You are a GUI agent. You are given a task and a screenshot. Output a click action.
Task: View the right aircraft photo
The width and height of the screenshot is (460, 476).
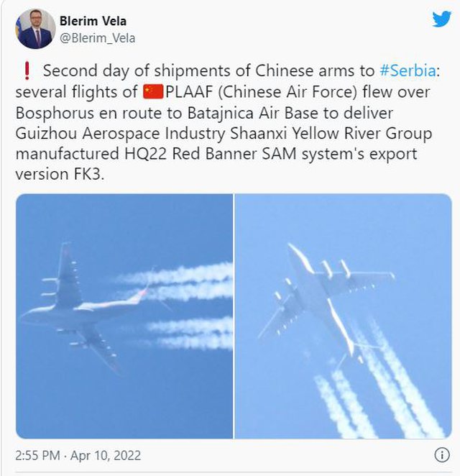pos(343,316)
